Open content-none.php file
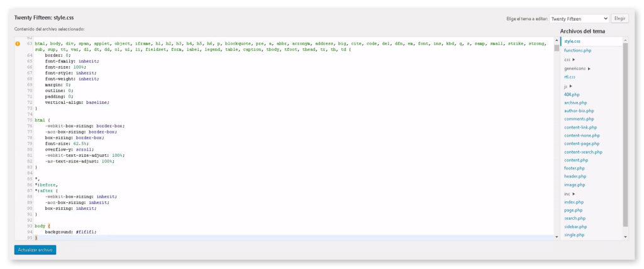644x269 pixels. pos(582,135)
